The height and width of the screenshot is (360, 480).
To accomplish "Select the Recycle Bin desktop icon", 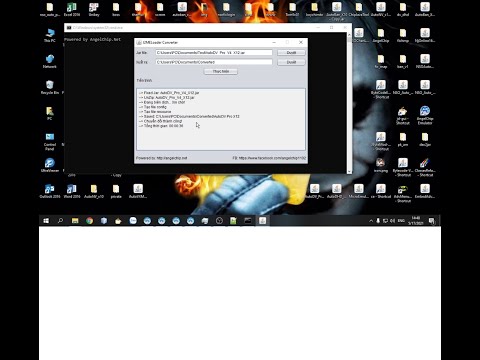I will (x=50, y=87).
